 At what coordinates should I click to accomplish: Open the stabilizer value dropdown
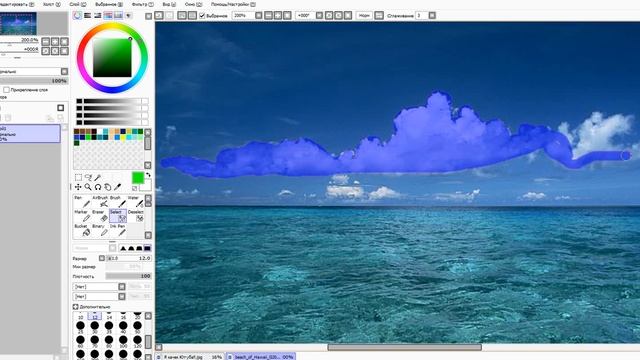tap(432, 16)
